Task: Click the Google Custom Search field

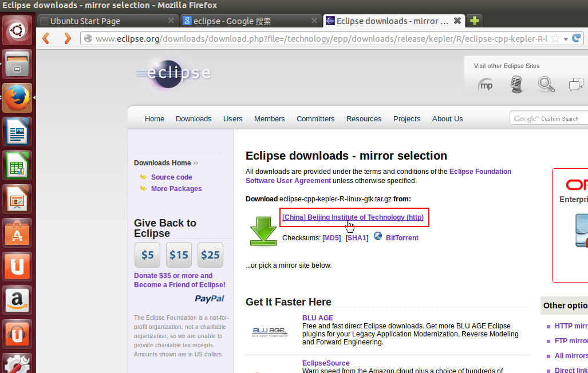Action: tap(549, 118)
